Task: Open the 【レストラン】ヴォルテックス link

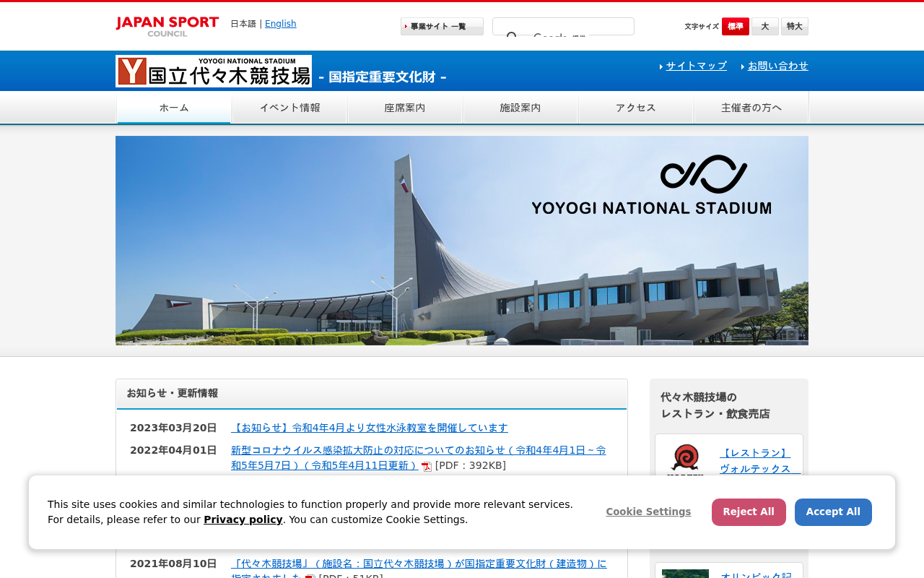Action: click(x=760, y=461)
